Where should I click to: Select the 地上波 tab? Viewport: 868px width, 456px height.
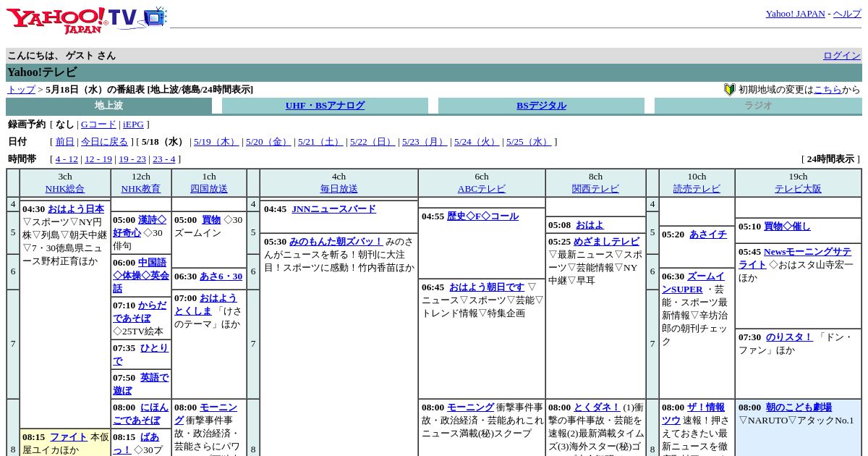[109, 106]
